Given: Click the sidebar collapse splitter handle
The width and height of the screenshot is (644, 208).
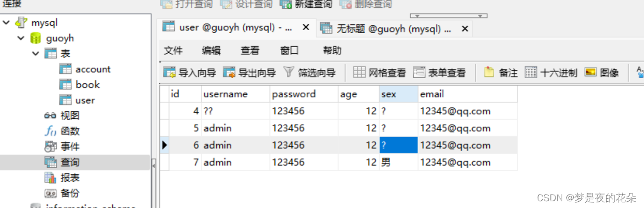Looking at the screenshot, I should tap(153, 166).
